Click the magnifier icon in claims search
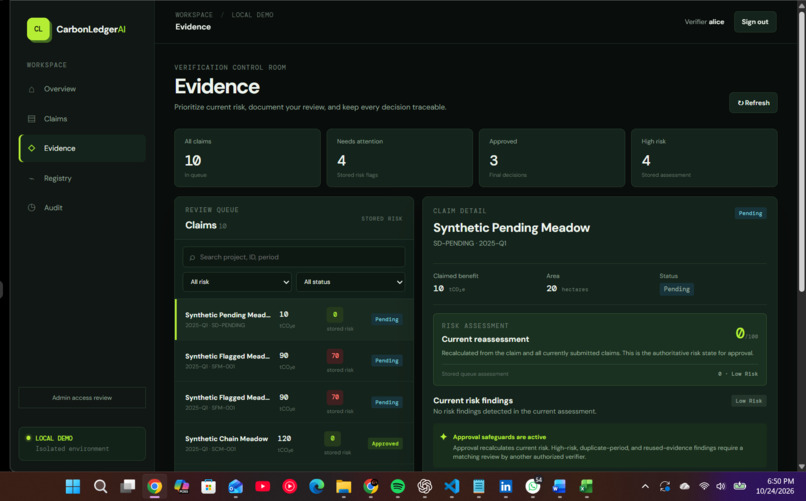 (x=192, y=257)
